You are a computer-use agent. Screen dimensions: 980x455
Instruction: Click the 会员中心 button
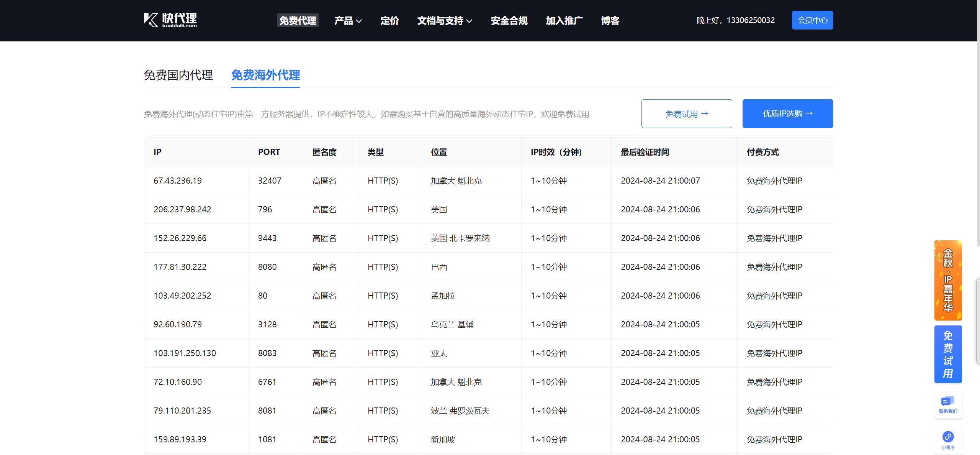pos(812,20)
